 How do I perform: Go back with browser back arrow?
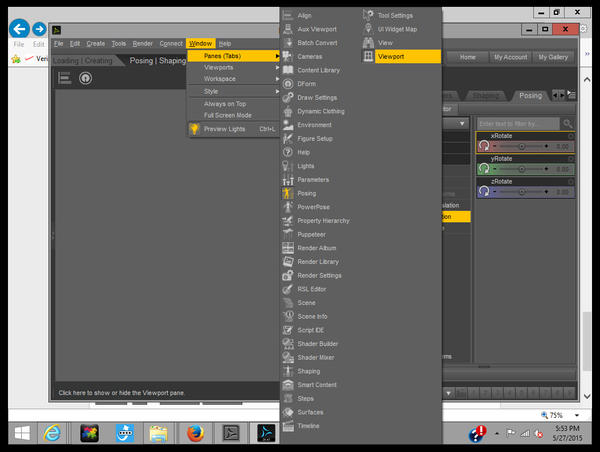point(19,28)
